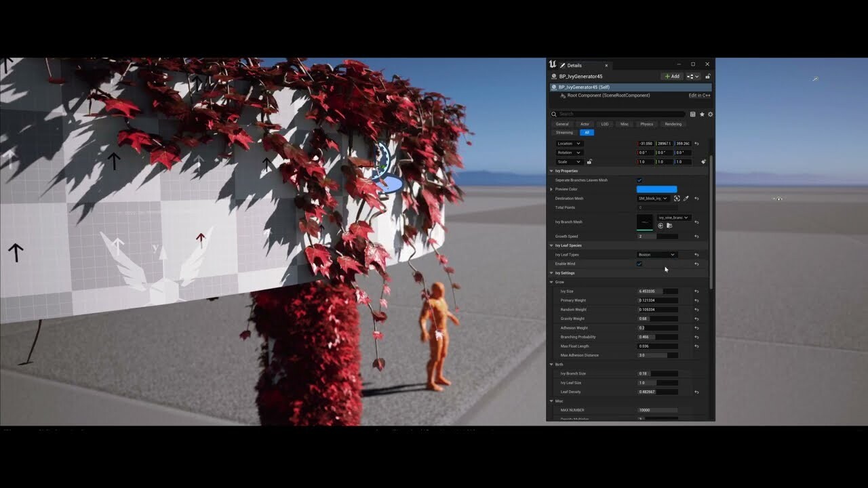
Task: Open the ivy_vine_branc mesh dropdown
Action: pos(673,218)
